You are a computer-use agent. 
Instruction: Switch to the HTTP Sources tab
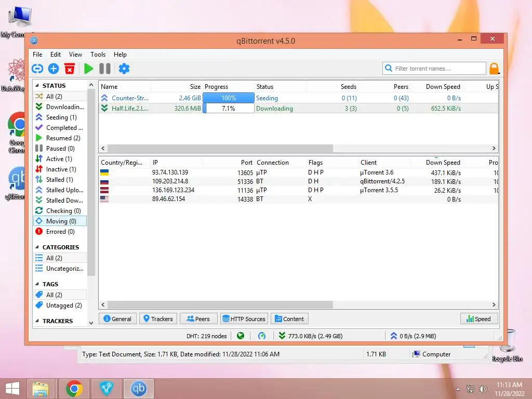244,318
